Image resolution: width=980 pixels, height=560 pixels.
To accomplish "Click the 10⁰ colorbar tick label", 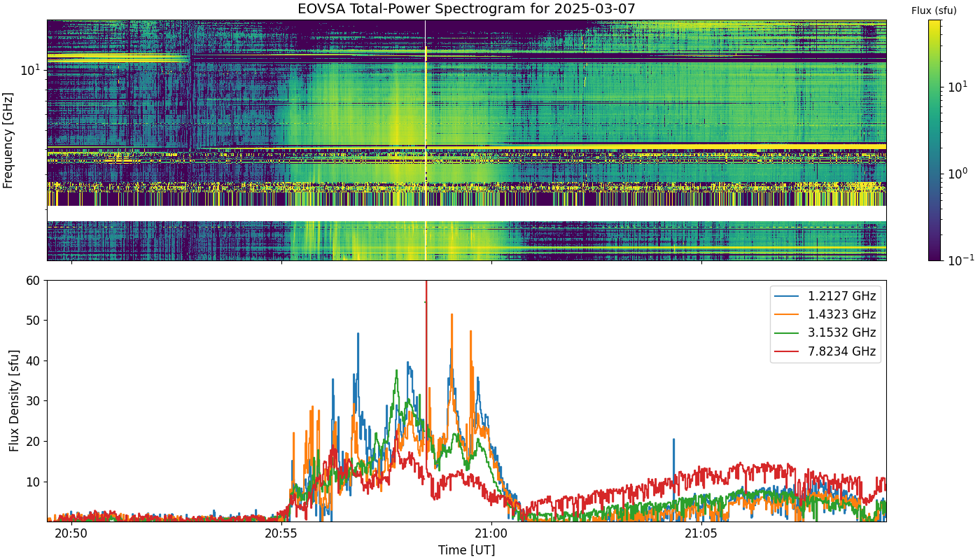I will tap(957, 172).
